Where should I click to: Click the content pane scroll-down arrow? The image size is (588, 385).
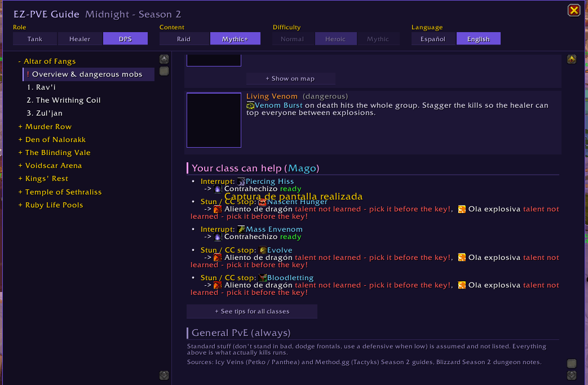coord(572,375)
